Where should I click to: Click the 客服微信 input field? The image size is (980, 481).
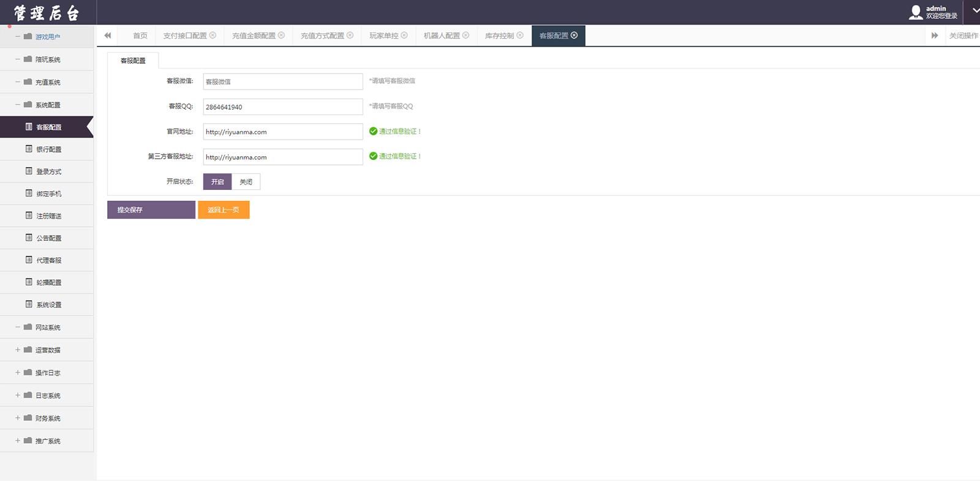point(282,81)
